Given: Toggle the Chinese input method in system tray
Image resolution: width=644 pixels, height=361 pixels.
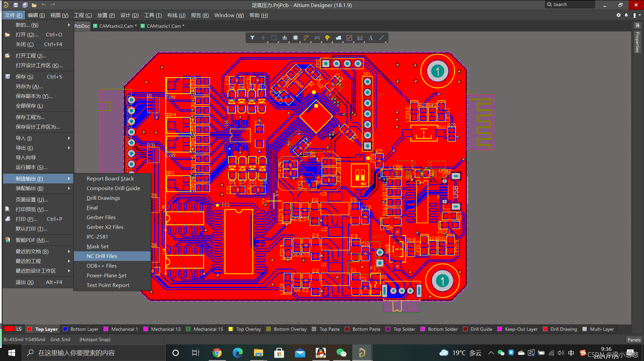Looking at the screenshot, I should point(571,353).
